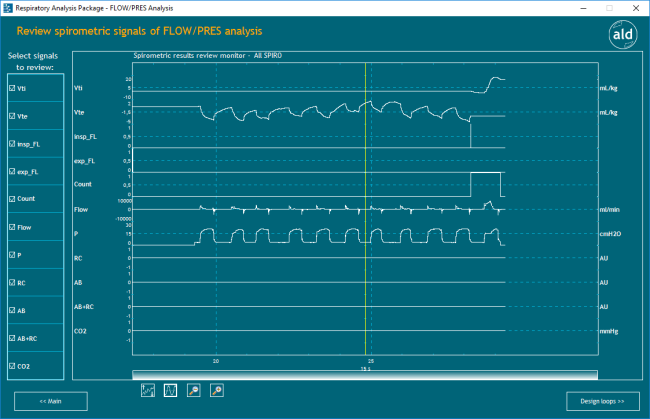Uncheck the AB+RC signal checkbox

coord(12,339)
